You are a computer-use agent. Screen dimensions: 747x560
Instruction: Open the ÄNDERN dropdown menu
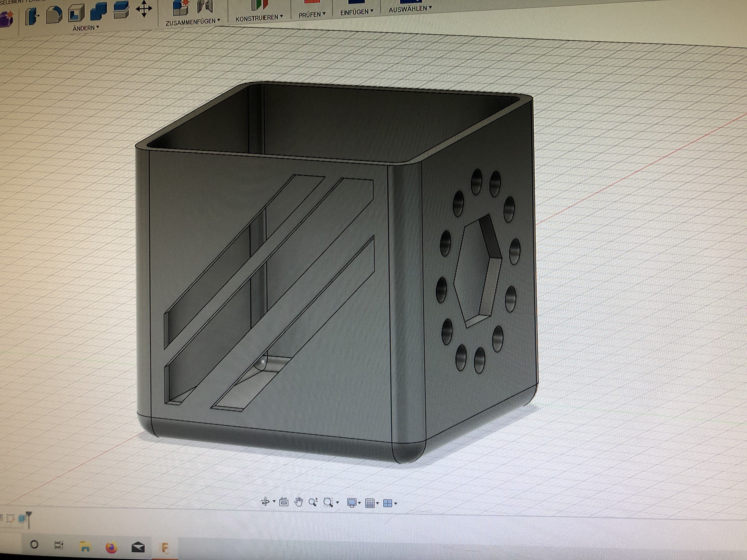coord(86,28)
